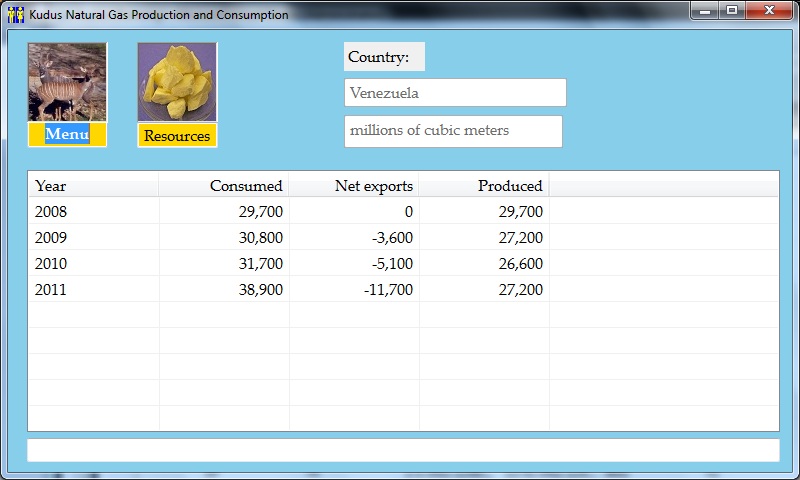Click the empty status bar at bottom

pyautogui.click(x=403, y=451)
